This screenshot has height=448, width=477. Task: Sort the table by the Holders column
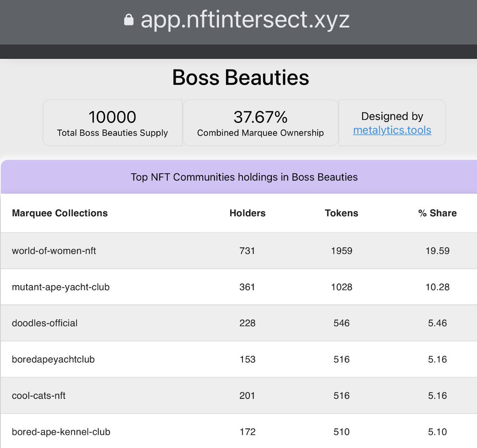[x=247, y=213]
